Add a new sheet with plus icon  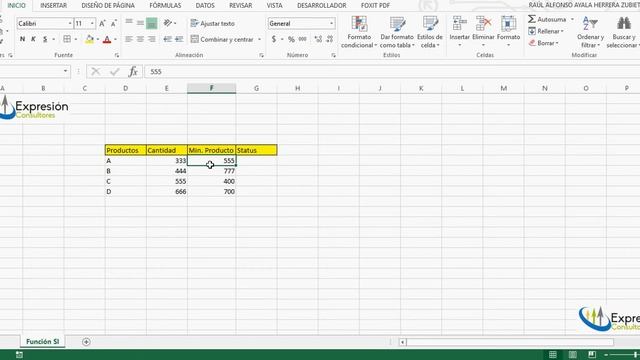point(86,342)
